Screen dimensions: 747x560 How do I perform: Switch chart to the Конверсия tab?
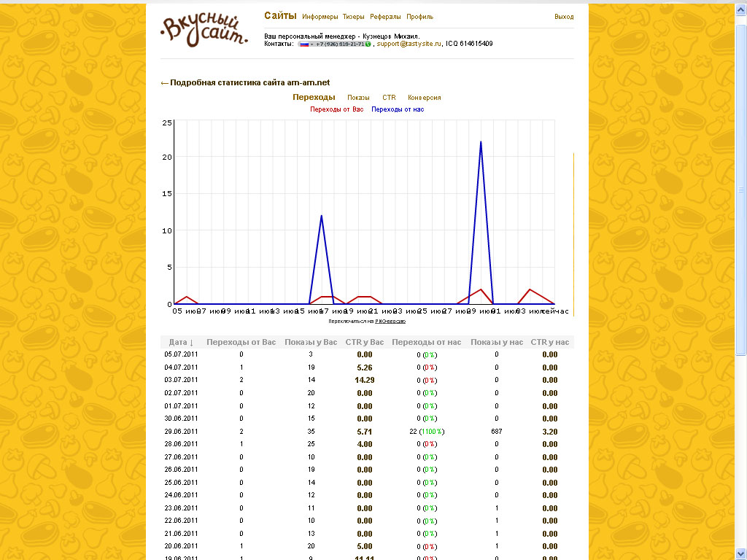tap(424, 98)
